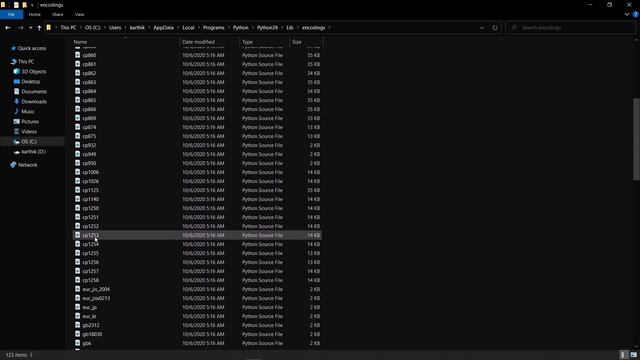Select the cp874 file icon
640x360 pixels.
click(x=78, y=127)
